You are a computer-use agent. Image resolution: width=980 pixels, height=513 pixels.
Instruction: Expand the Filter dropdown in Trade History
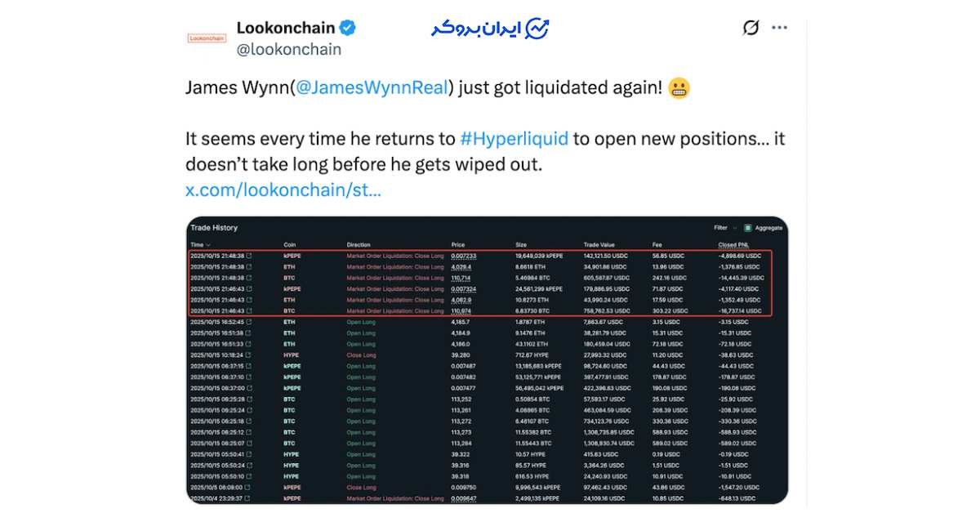point(720,228)
